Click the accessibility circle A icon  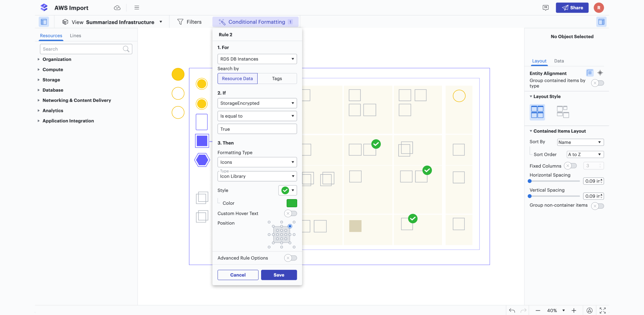pyautogui.click(x=589, y=310)
